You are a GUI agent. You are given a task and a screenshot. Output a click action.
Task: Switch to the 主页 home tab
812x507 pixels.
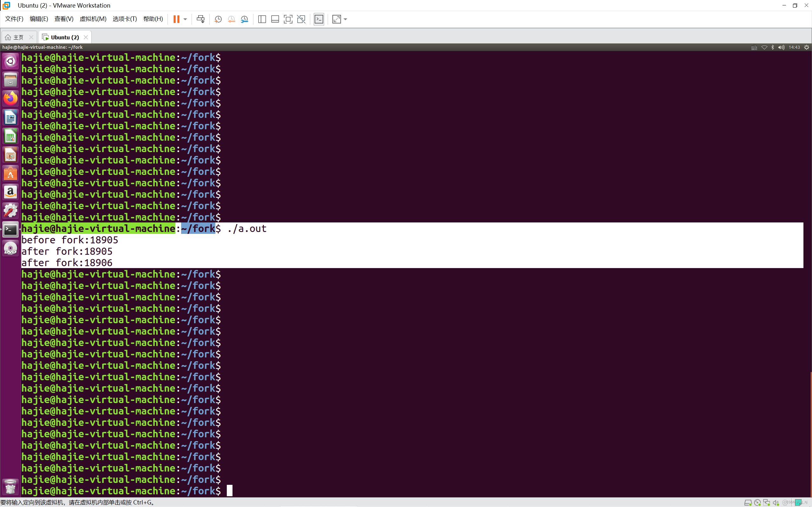point(15,37)
